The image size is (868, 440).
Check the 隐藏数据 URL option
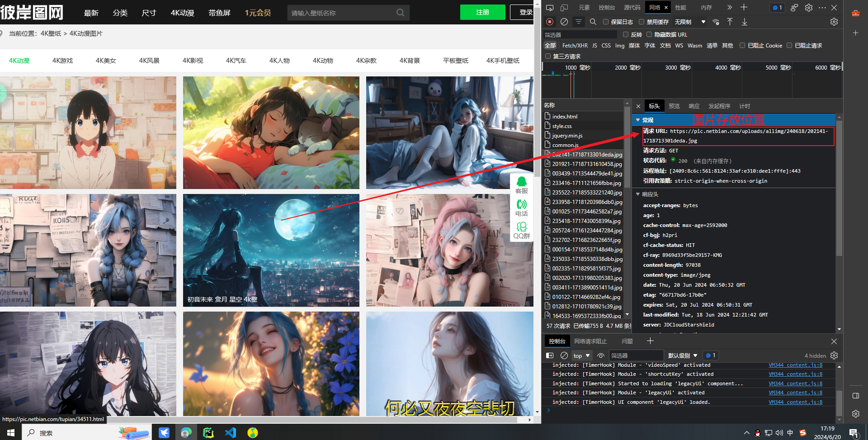click(x=649, y=34)
